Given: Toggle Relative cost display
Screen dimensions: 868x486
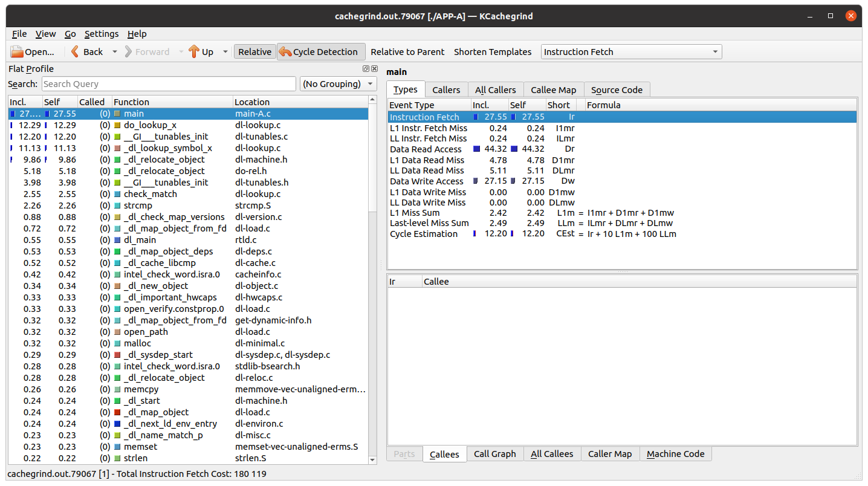Looking at the screenshot, I should [254, 52].
